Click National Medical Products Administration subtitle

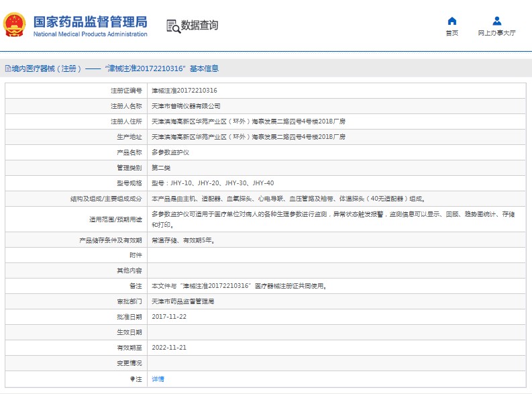pos(91,34)
